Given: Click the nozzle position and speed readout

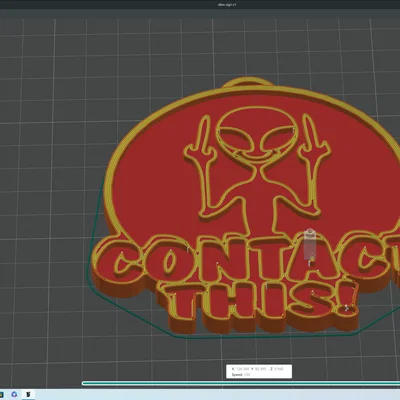Looking at the screenshot, I should pyautogui.click(x=259, y=371).
